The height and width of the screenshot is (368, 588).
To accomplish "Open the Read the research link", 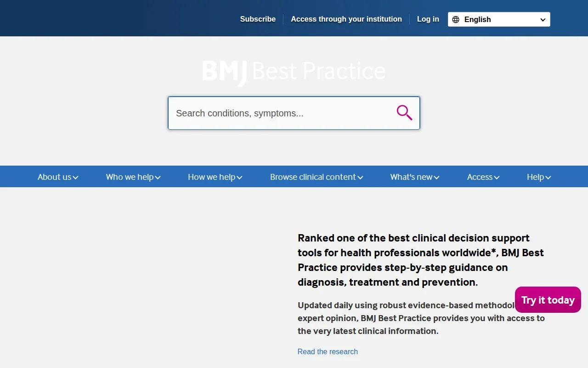I will click(x=328, y=351).
